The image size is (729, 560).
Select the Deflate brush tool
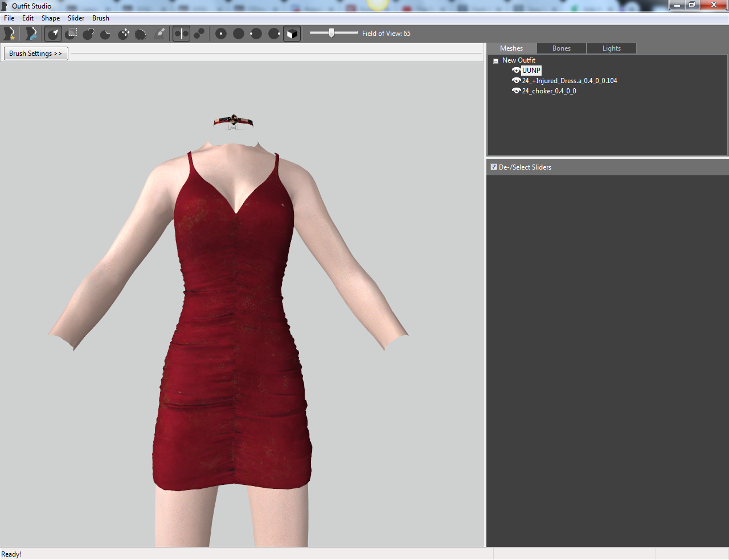coord(106,34)
